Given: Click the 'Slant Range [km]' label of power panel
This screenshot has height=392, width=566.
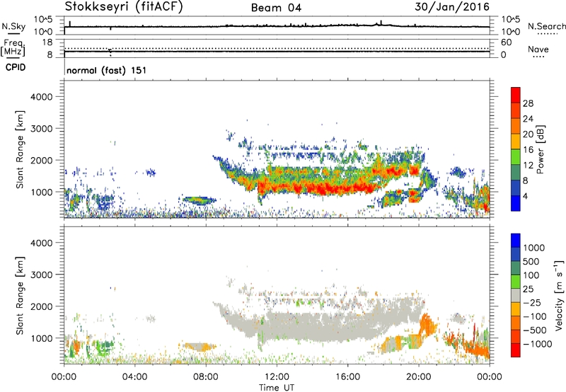Looking at the screenshot, I should [20, 149].
